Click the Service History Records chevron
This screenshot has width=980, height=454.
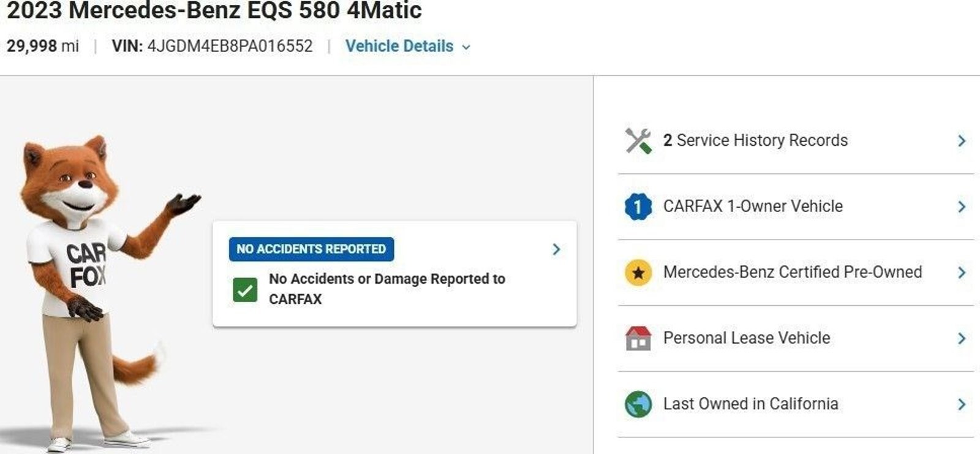tap(962, 141)
